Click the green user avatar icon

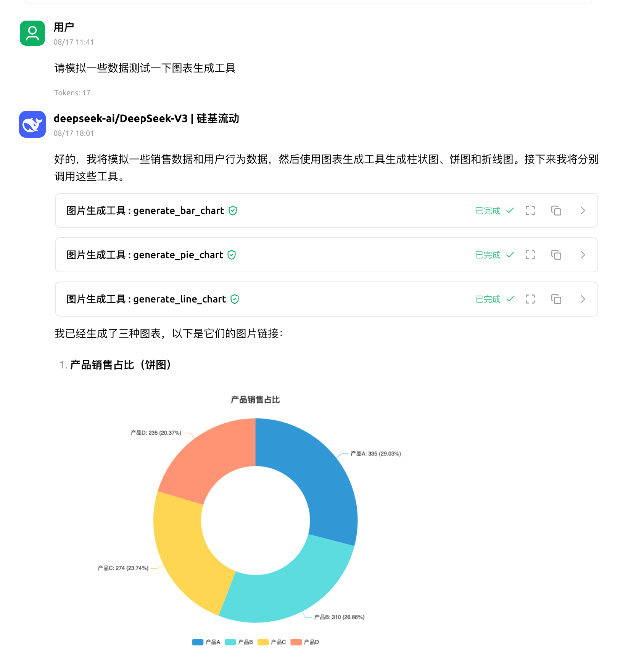point(32,33)
